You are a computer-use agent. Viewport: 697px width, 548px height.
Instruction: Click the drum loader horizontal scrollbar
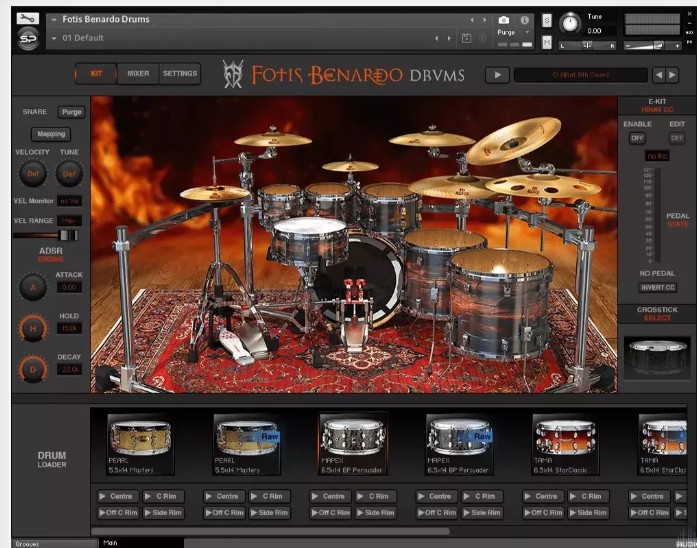[x=270, y=531]
